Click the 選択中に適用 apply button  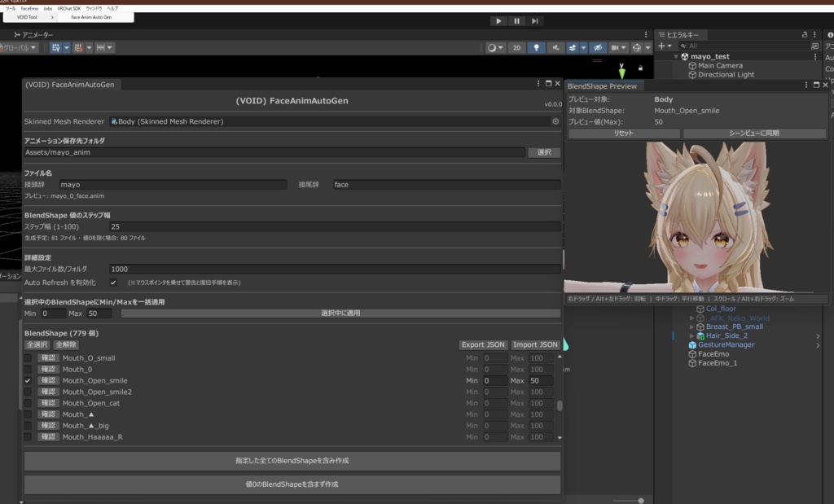340,313
